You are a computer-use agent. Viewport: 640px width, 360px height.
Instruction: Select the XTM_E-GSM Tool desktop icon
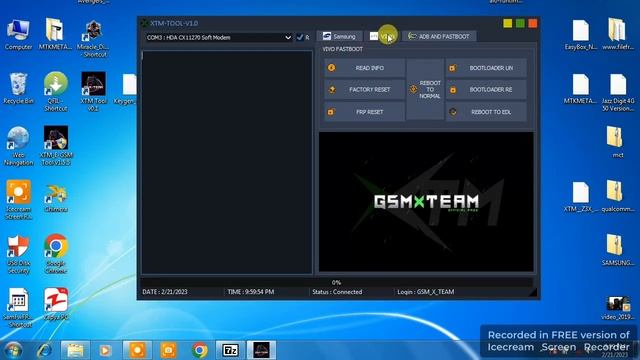click(x=56, y=146)
